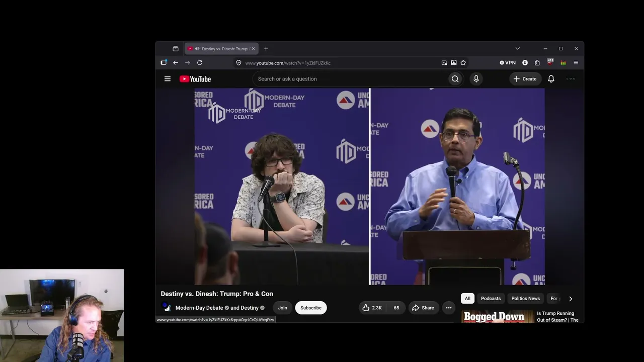Subscribe to the channel
Image resolution: width=644 pixels, height=362 pixels.
coord(311,308)
